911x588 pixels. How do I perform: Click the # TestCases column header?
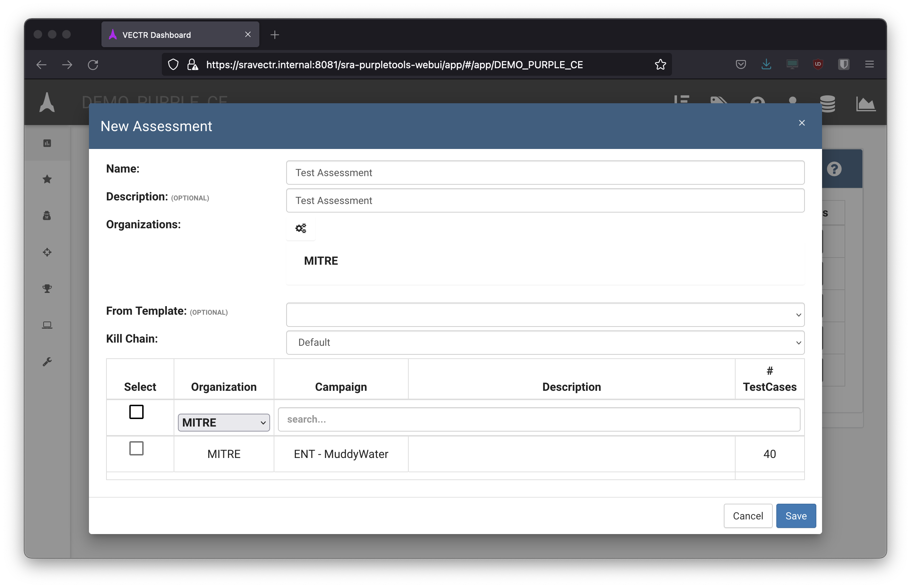(769, 379)
